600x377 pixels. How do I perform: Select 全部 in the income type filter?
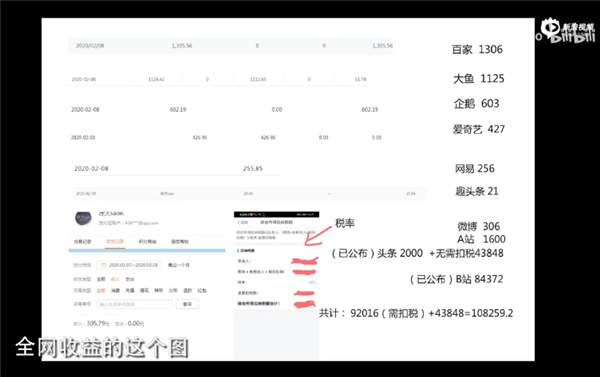tap(101, 279)
